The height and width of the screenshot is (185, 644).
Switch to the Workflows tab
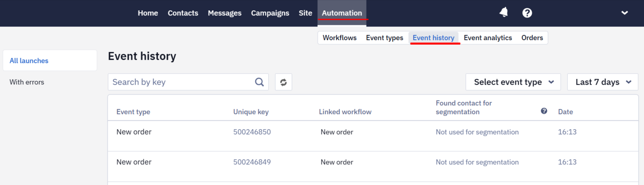(339, 38)
